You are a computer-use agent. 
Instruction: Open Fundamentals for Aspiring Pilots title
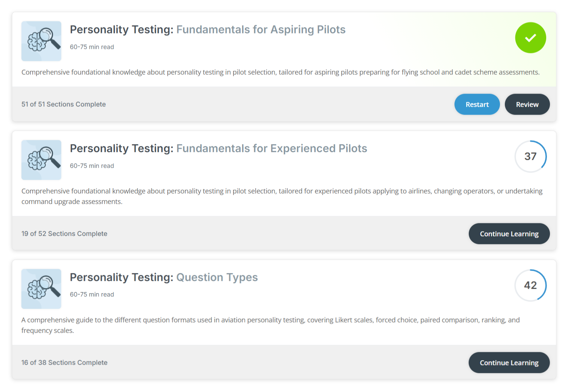[208, 30]
